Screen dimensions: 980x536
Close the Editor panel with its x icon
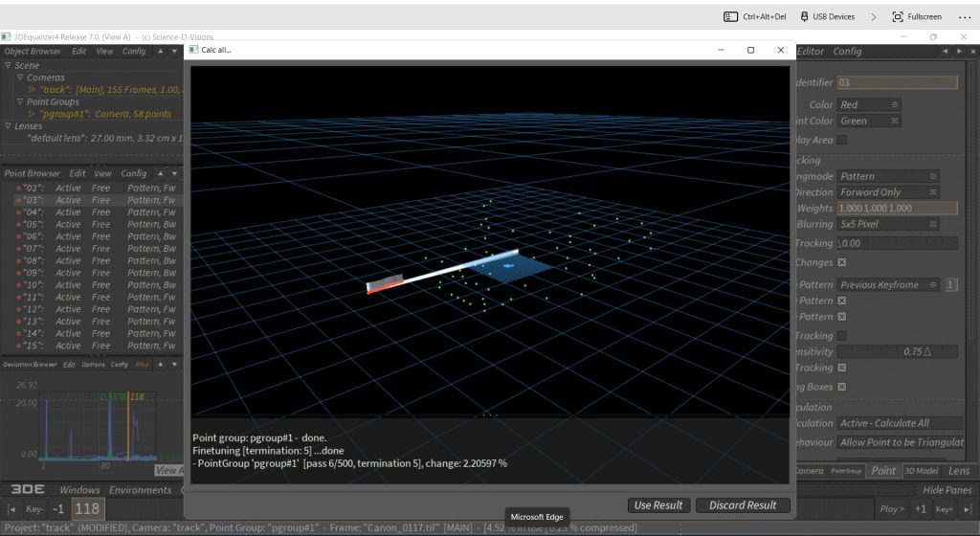972,52
